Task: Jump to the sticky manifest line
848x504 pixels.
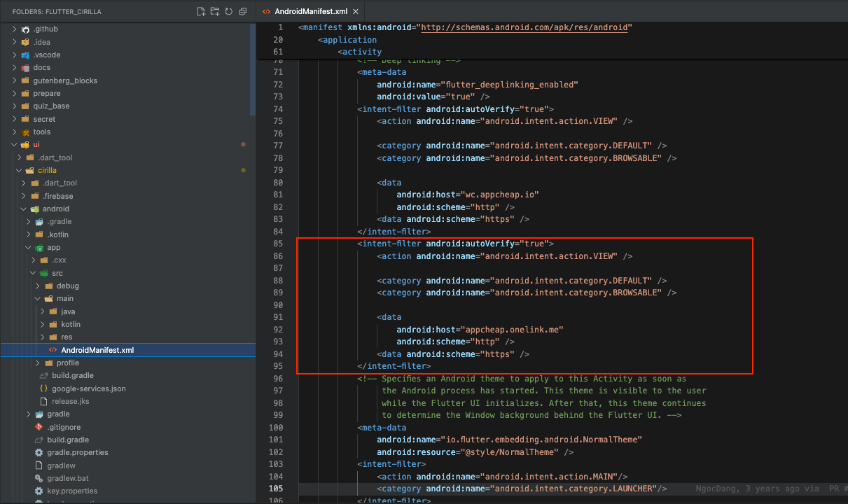Action: [x=465, y=27]
